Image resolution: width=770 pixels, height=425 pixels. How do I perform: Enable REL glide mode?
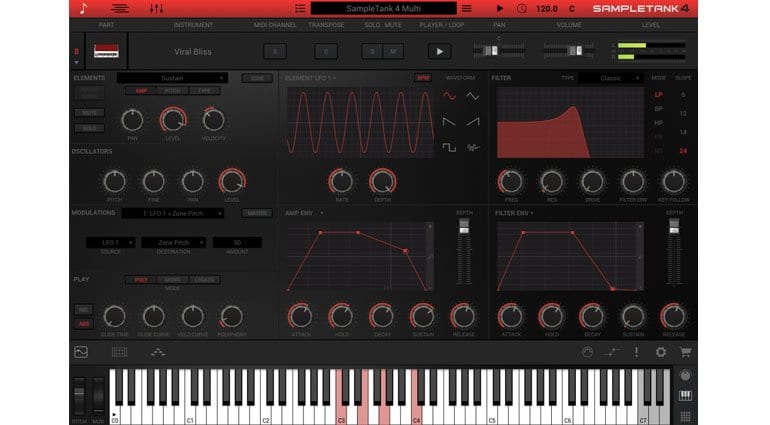coord(83,310)
